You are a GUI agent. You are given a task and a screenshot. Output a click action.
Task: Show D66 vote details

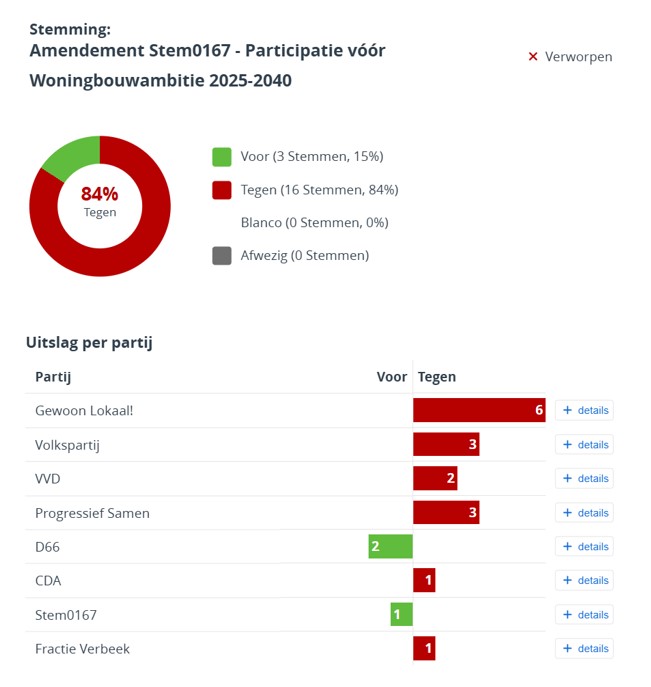[x=584, y=547]
